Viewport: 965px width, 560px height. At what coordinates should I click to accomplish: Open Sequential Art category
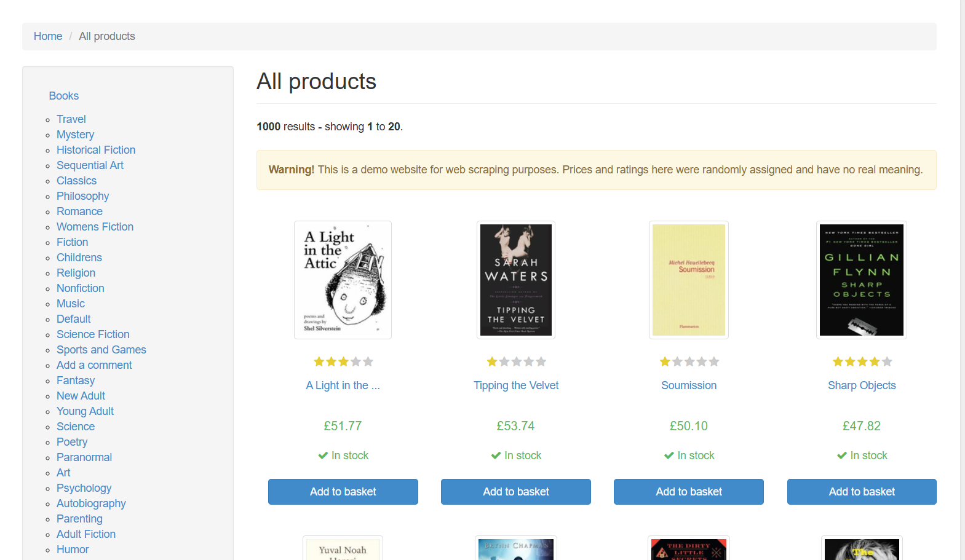[x=90, y=165]
